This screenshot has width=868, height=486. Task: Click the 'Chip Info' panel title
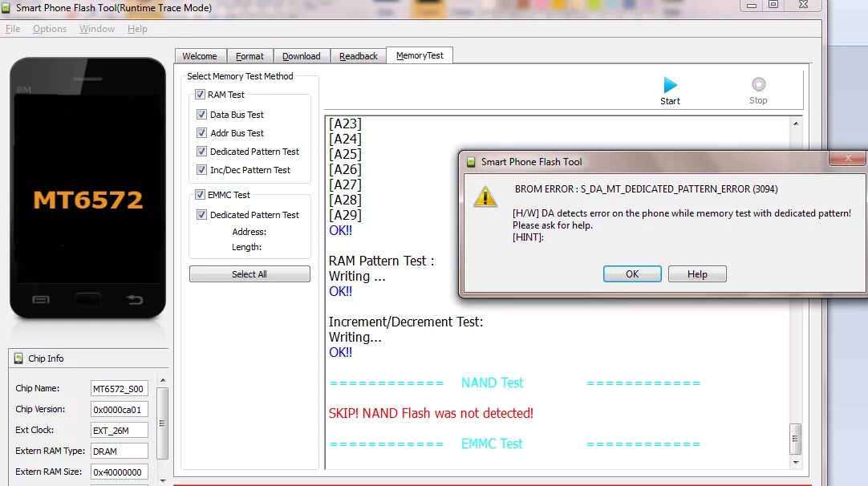[46, 358]
